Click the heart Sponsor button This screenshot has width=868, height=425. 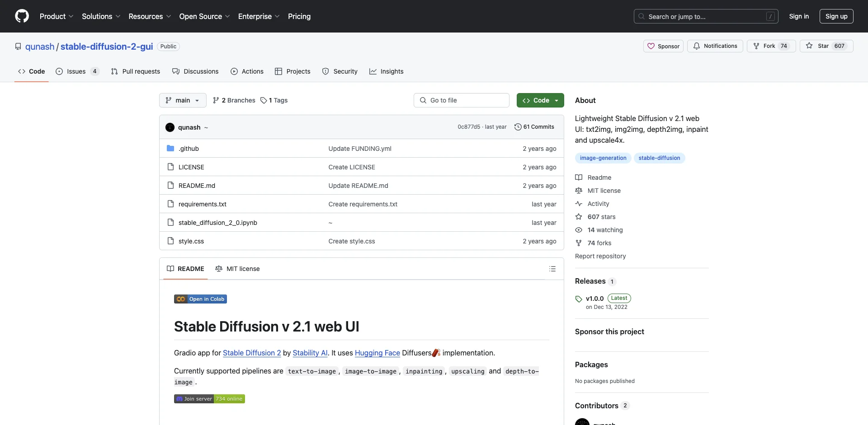click(x=663, y=46)
